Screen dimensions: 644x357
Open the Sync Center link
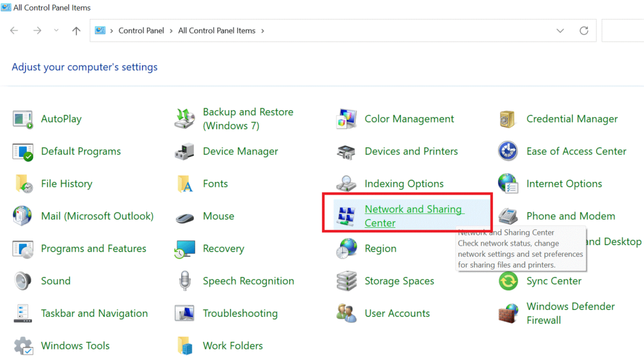click(554, 281)
